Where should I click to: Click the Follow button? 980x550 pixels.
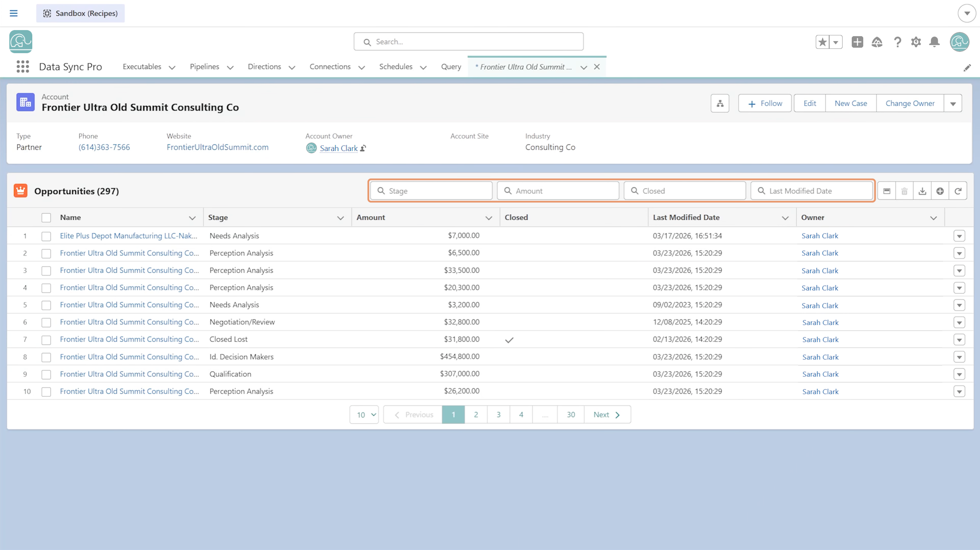(765, 103)
